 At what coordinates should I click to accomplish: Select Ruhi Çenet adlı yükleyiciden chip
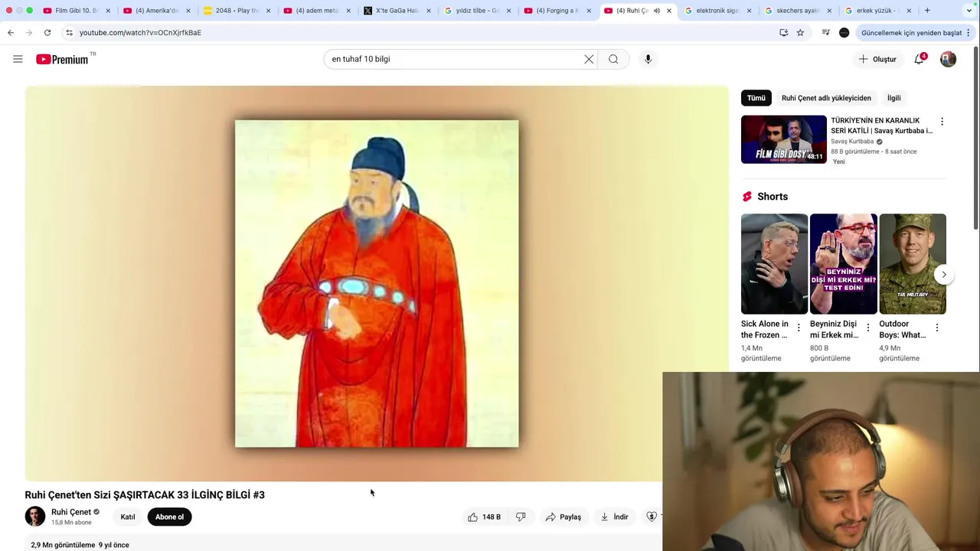point(826,98)
